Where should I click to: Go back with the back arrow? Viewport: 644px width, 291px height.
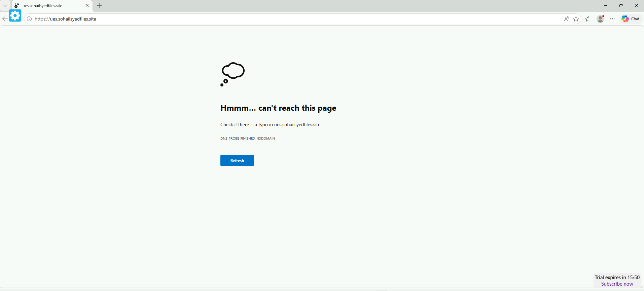tap(5, 19)
